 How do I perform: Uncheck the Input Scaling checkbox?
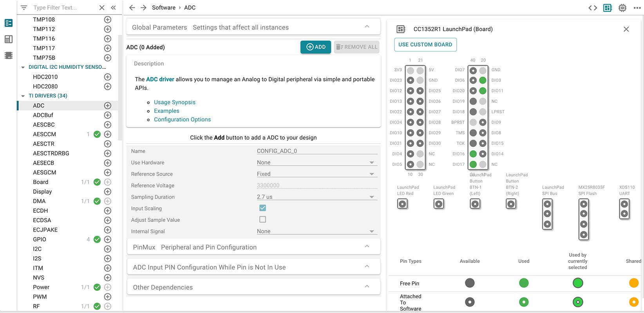(x=262, y=208)
